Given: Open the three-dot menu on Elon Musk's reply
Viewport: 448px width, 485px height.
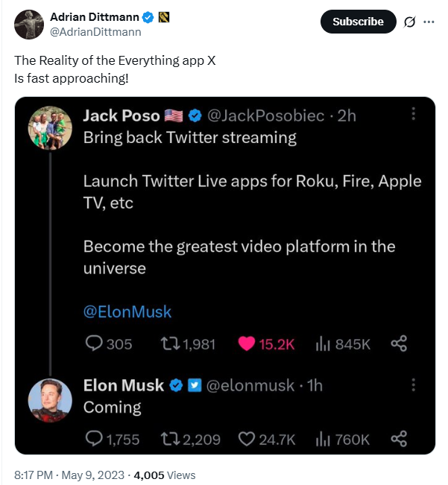Looking at the screenshot, I should pos(414,384).
